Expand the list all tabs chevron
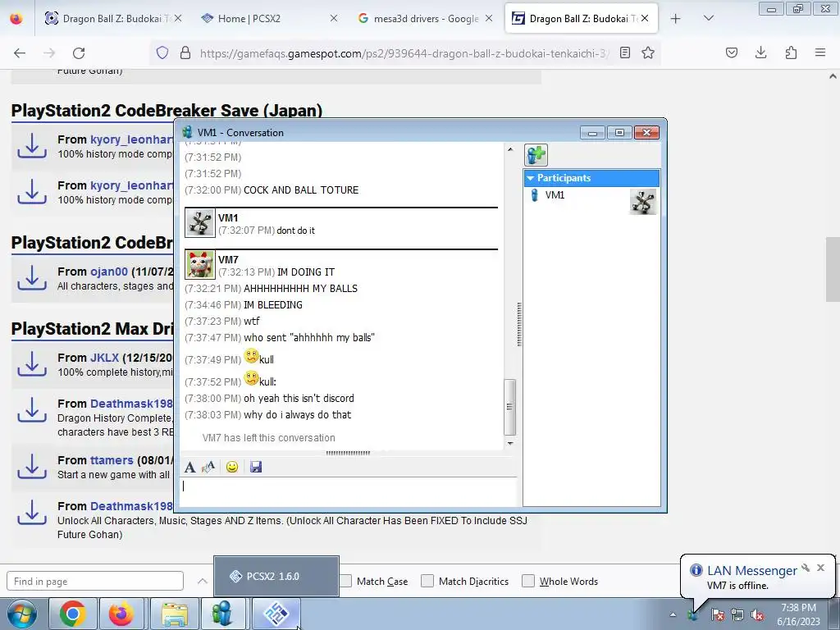The image size is (840, 630). tap(708, 18)
